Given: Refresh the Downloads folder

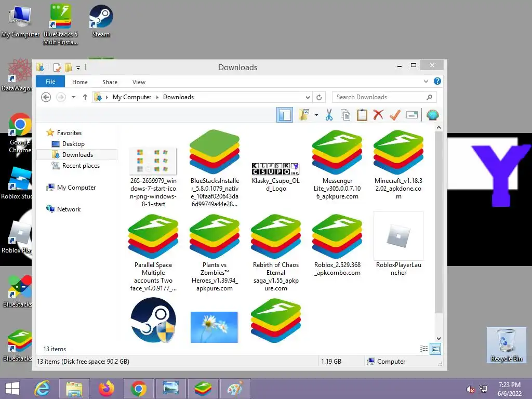Looking at the screenshot, I should [319, 97].
